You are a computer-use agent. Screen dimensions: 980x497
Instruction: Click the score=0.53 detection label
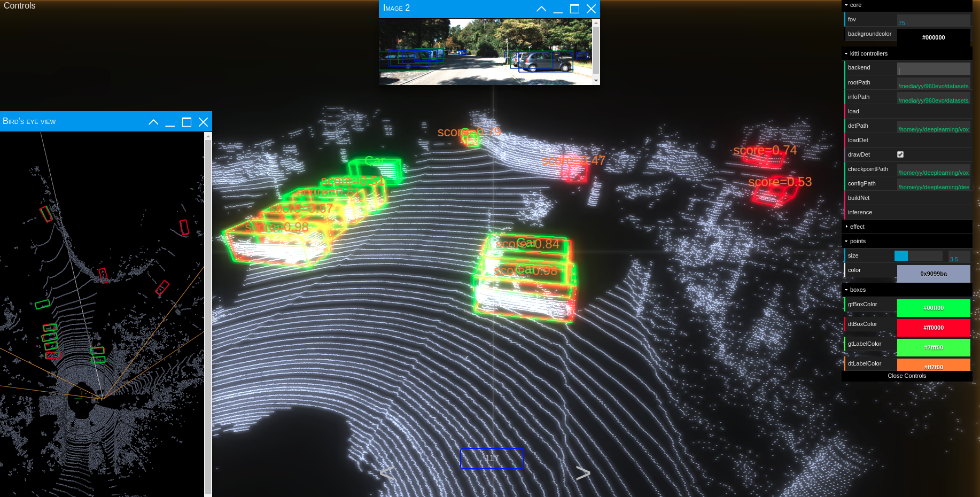[x=780, y=182]
